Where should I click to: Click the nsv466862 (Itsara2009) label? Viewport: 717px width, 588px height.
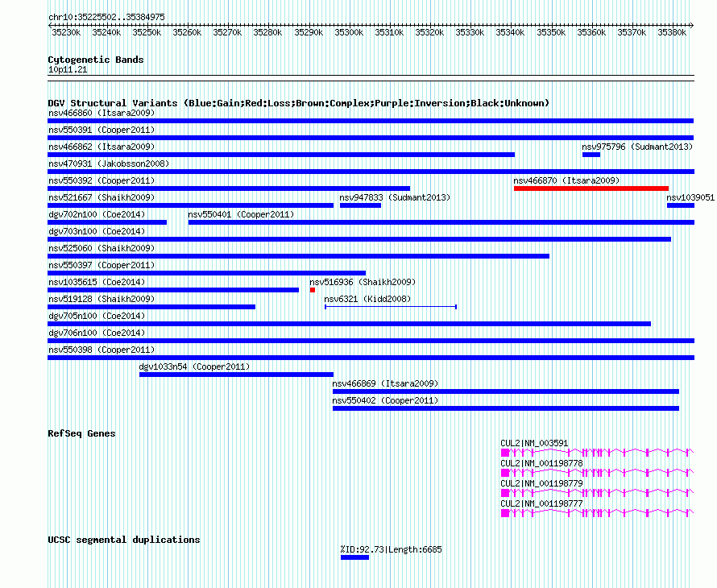[102, 147]
